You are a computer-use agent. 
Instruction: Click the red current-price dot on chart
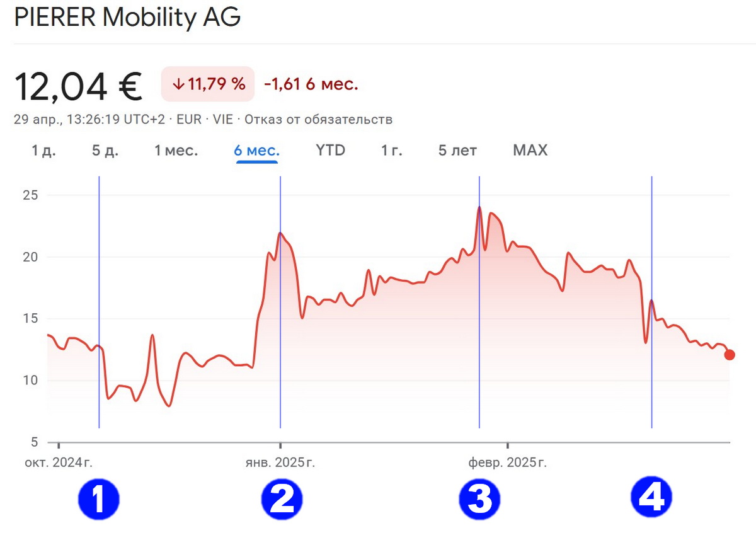click(730, 355)
